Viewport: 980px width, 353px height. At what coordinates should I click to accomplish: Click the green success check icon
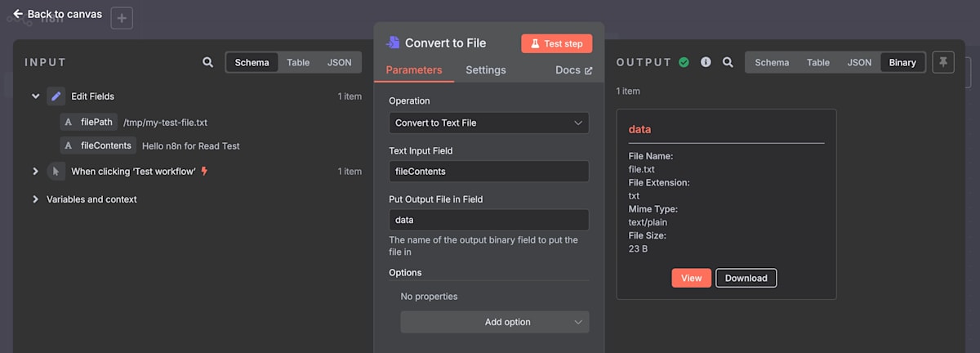pyautogui.click(x=684, y=62)
